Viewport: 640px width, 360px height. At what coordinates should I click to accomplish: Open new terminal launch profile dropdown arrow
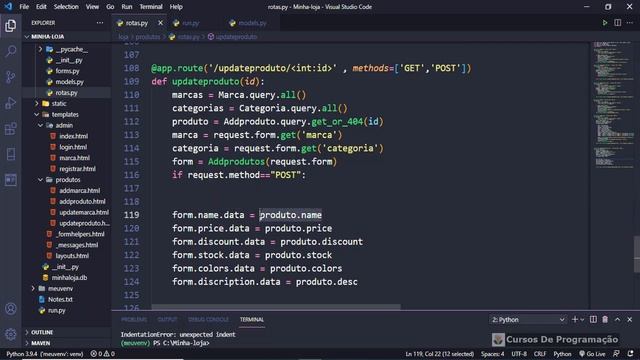pos(582,320)
